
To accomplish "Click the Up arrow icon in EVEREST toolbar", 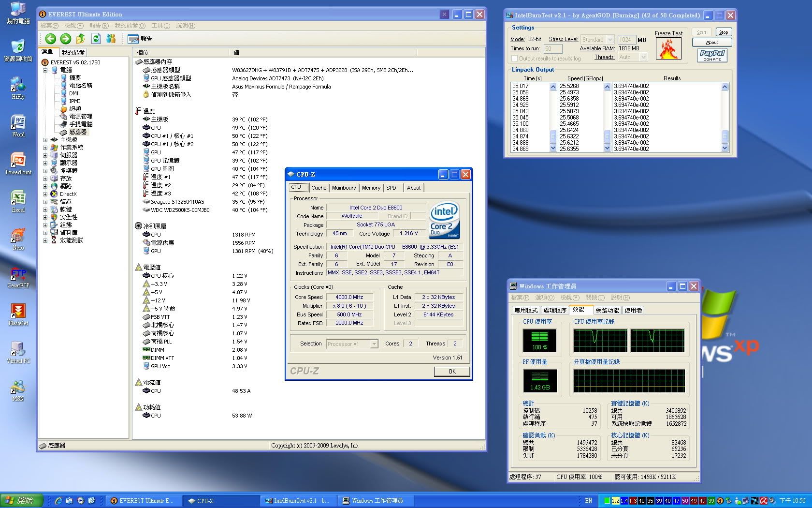I will (x=81, y=39).
